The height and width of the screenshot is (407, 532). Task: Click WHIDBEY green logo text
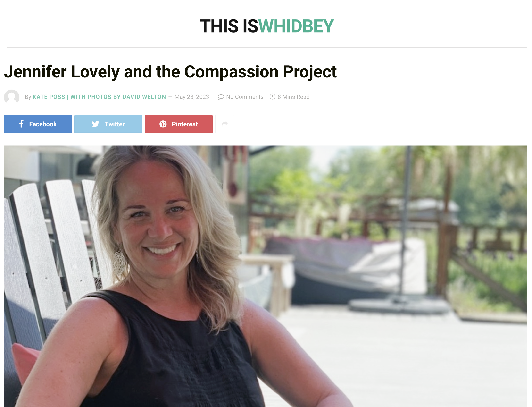click(296, 26)
